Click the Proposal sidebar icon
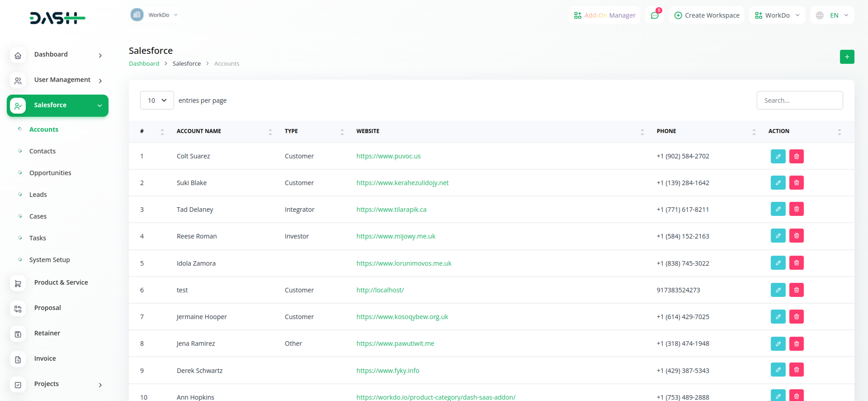Image resolution: width=868 pixels, height=401 pixels. pyautogui.click(x=18, y=309)
